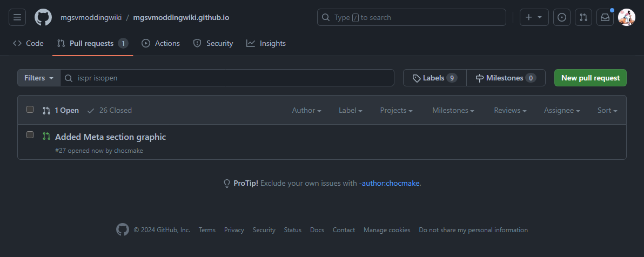Open Pull requests icon in top header
Viewport: 644px width, 257px height.
pos(583,17)
